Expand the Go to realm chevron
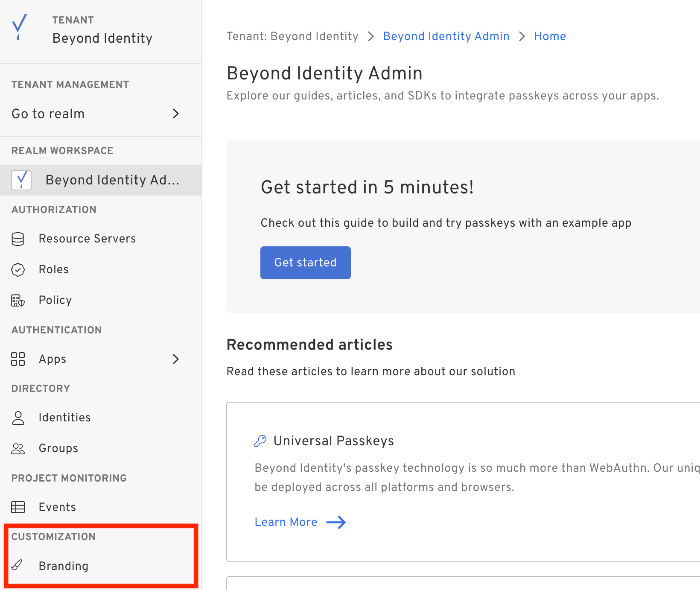 click(x=176, y=114)
